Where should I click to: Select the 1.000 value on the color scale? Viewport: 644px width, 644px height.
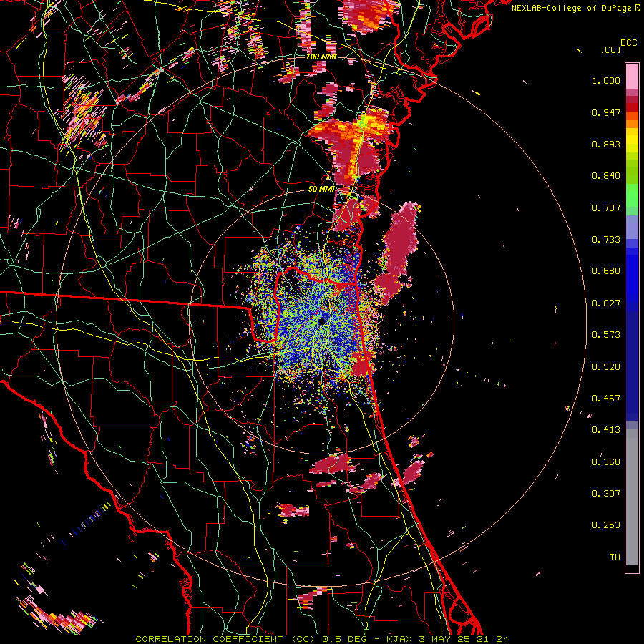[606, 80]
